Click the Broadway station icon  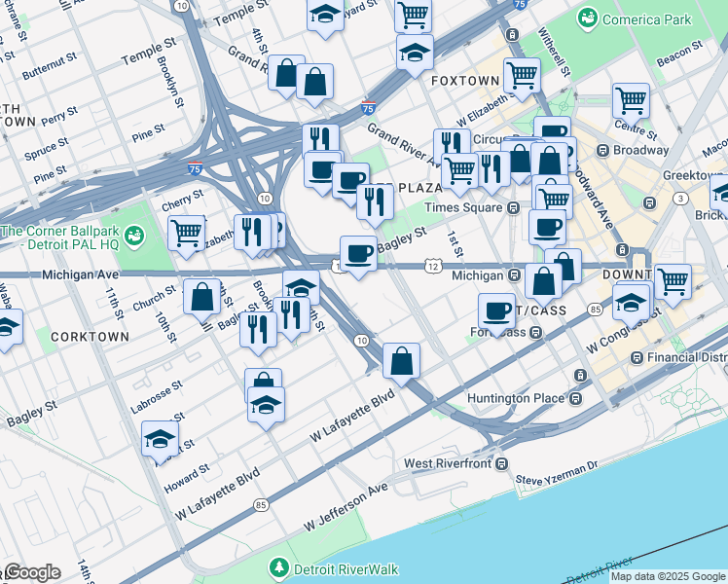click(603, 151)
